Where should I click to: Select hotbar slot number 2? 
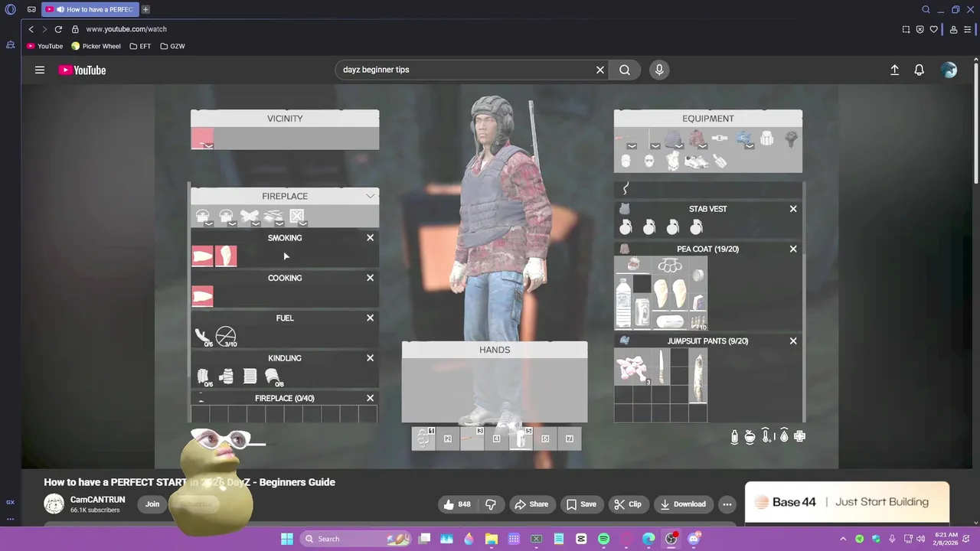(447, 439)
